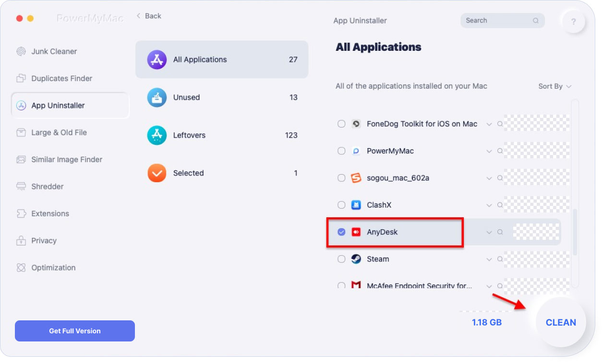Reveal ClashX with its magnifier icon
This screenshot has width=603, height=364.
[500, 205]
